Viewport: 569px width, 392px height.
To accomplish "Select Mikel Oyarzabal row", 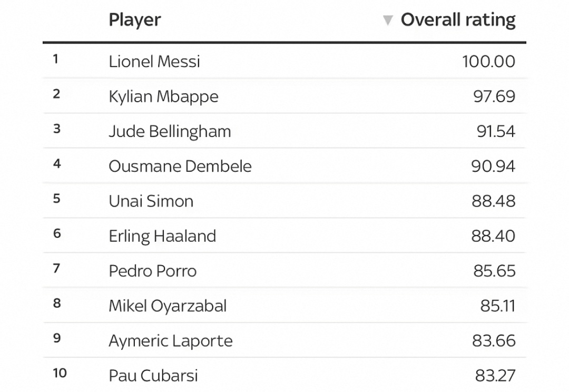I will [x=284, y=306].
